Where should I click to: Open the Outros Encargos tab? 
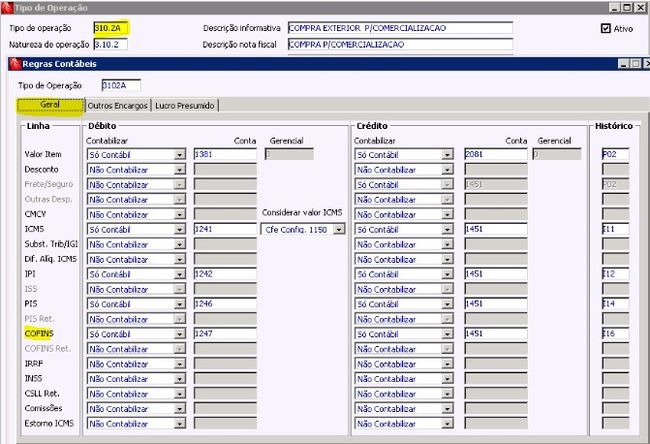[118, 106]
